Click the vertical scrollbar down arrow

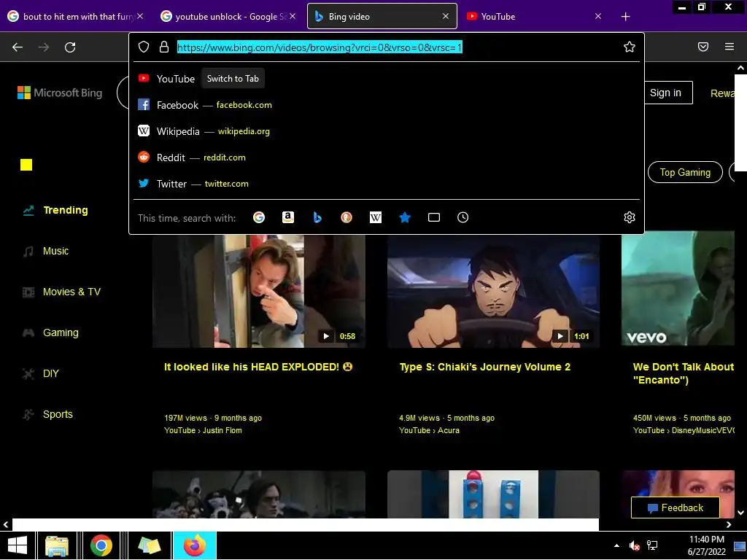(x=740, y=513)
